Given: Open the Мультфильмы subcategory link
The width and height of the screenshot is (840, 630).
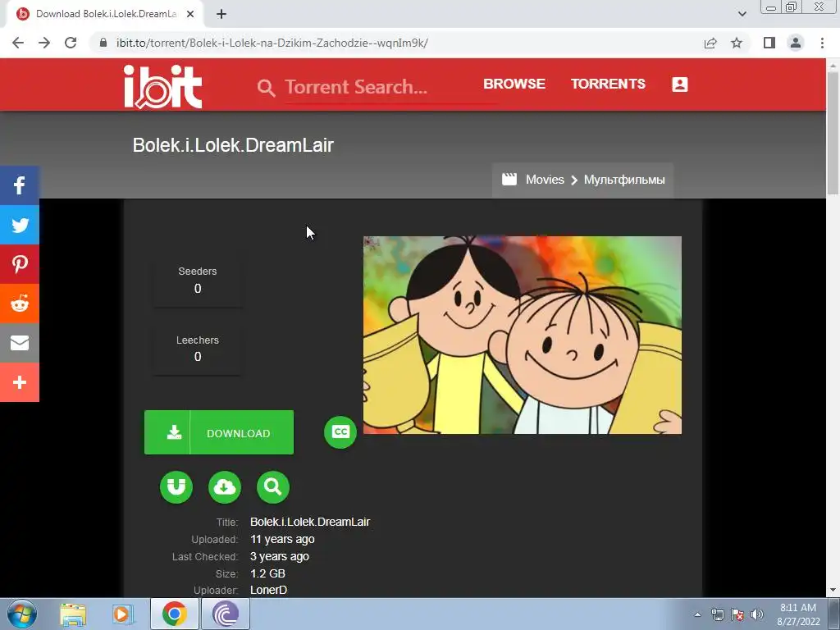Looking at the screenshot, I should (x=624, y=180).
